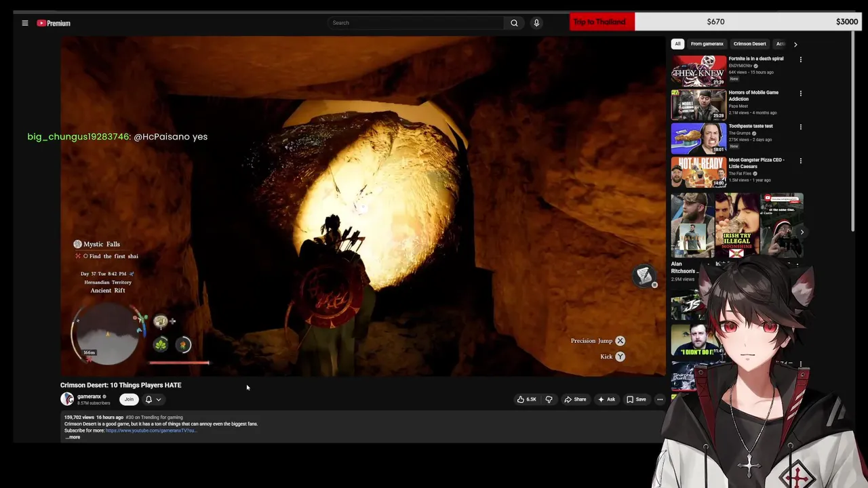Open options menu for Mobile Game Addiction video

[x=801, y=94]
